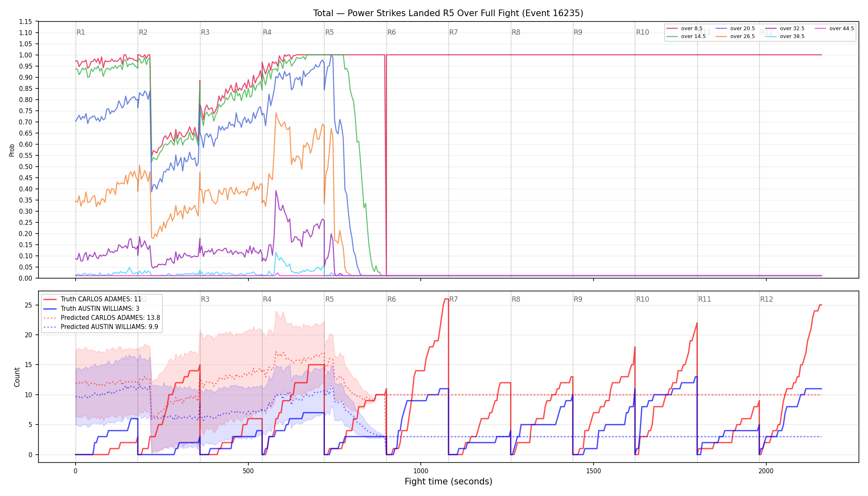Image resolution: width=868 pixels, height=496 pixels.
Task: Click the 'Prob' y-axis label
Action: click(12, 150)
